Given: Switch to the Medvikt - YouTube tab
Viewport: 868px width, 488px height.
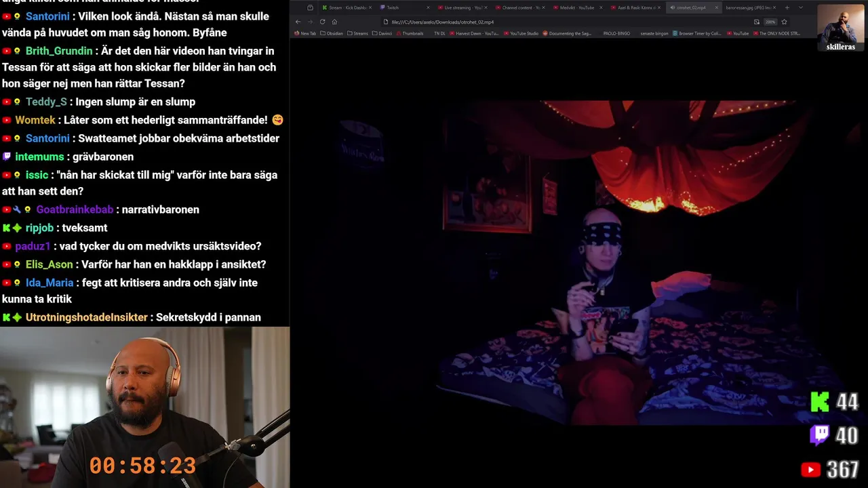Looking at the screenshot, I should (577, 7).
